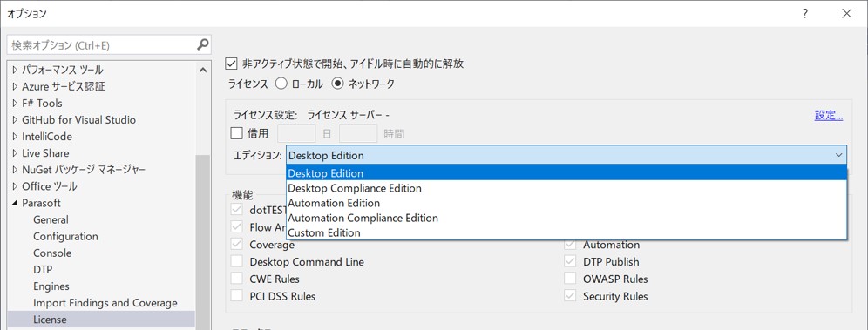
Task: Toggle the Coverage feature checkbox
Action: click(x=237, y=245)
